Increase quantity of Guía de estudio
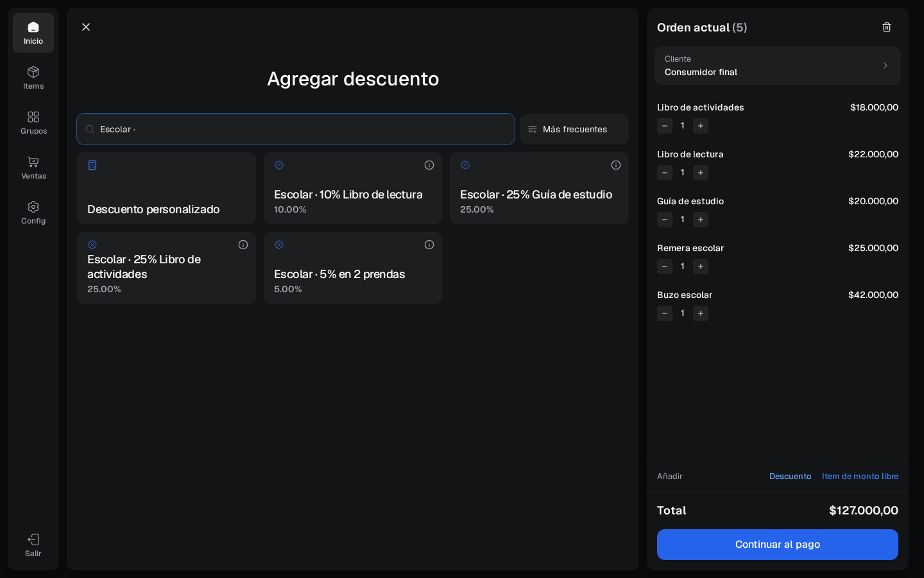This screenshot has height=578, width=924. tap(701, 220)
